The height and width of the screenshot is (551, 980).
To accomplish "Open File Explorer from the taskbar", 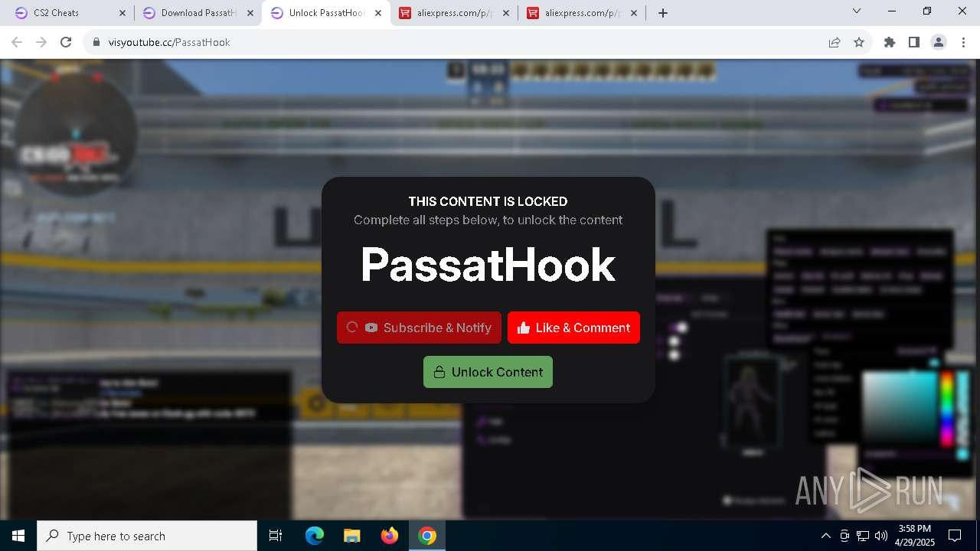I will click(351, 536).
